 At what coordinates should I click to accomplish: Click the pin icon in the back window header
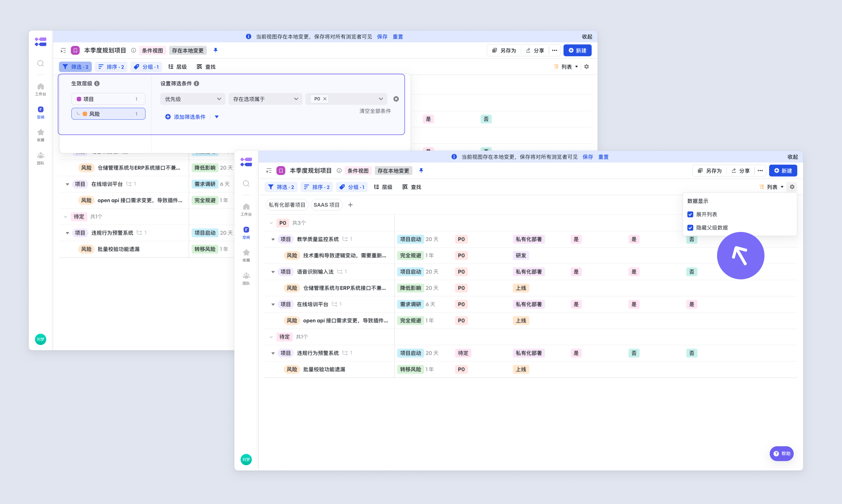215,50
